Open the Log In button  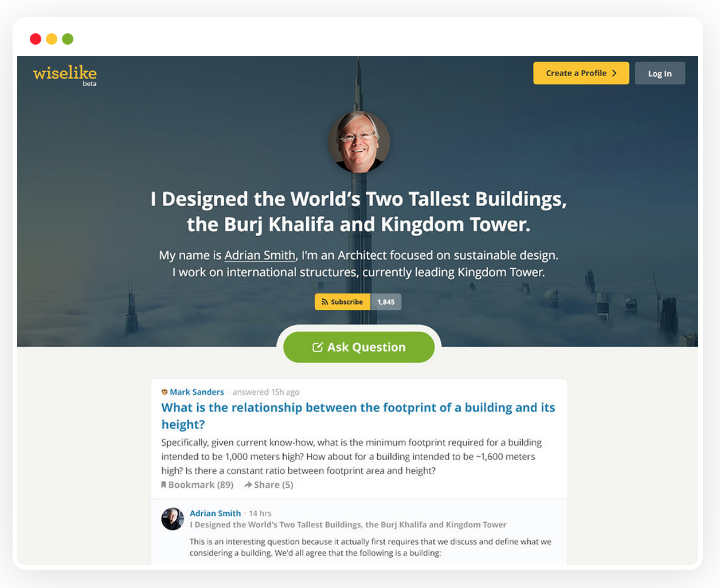660,73
